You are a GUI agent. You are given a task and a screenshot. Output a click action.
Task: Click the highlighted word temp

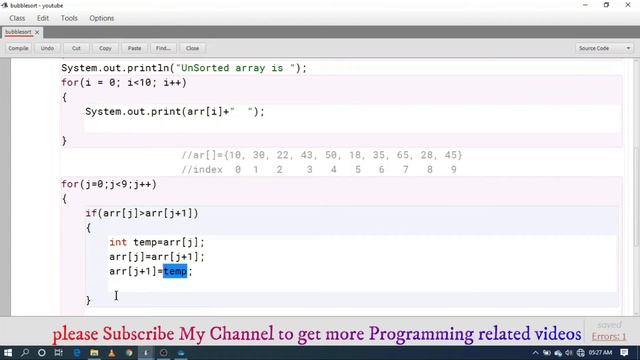click(175, 271)
